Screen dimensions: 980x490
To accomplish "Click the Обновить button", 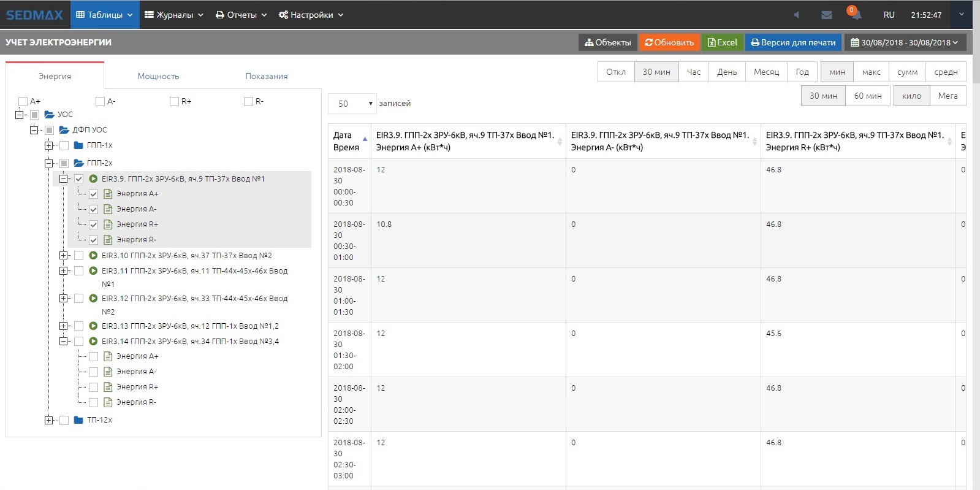I will [669, 42].
